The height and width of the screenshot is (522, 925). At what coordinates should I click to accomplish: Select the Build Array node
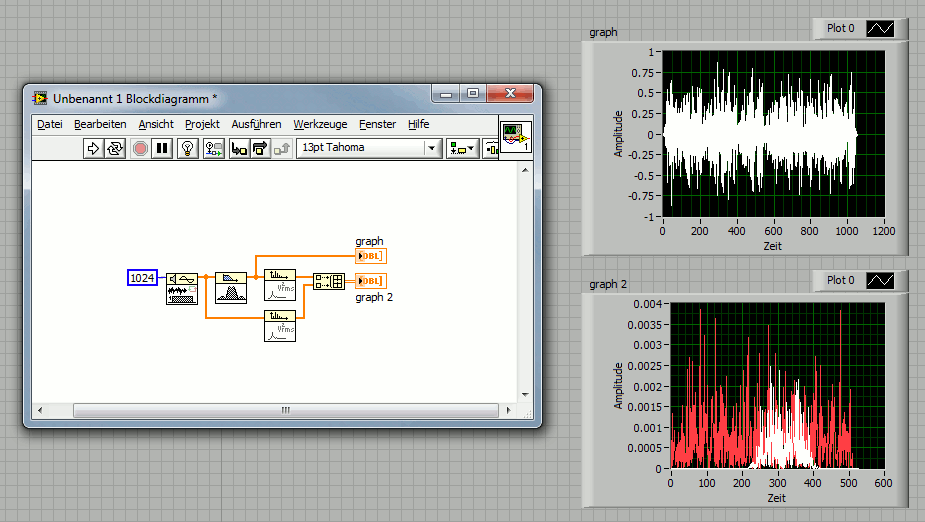click(329, 281)
